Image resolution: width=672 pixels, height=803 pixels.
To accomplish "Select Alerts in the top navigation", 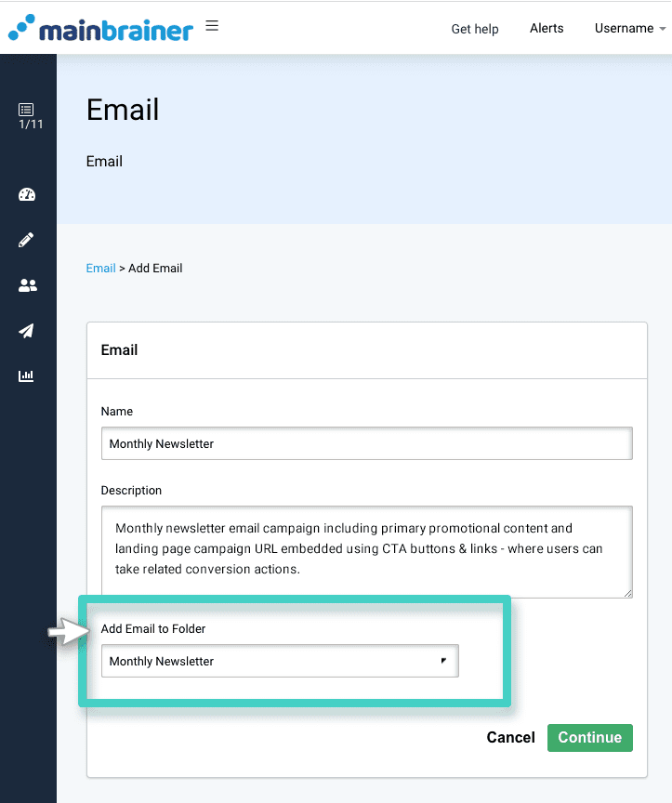I will pyautogui.click(x=547, y=28).
